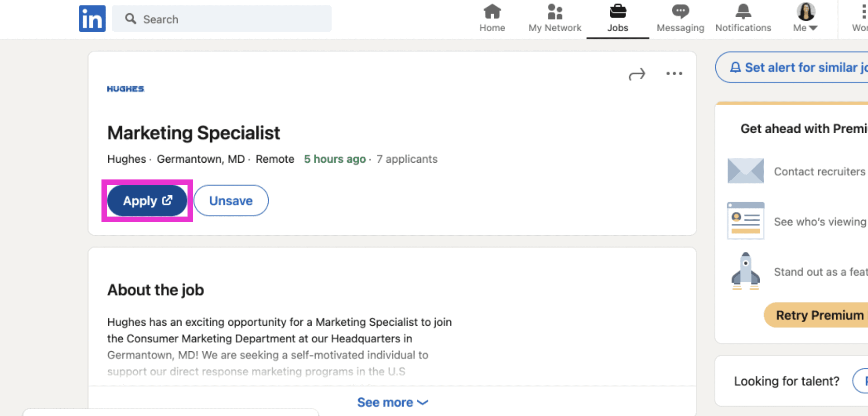
Task: Click the See who's viewing profile icon
Action: tap(746, 221)
